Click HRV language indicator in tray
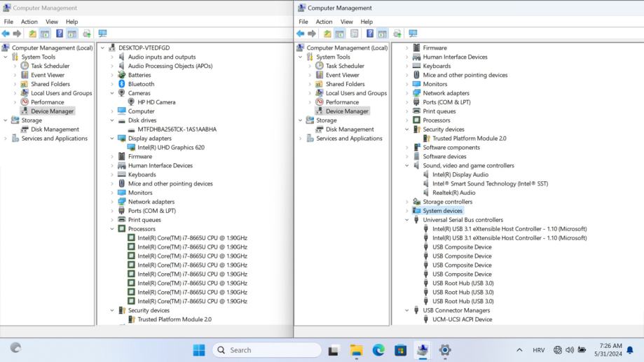This screenshot has width=644, height=362. [538, 350]
